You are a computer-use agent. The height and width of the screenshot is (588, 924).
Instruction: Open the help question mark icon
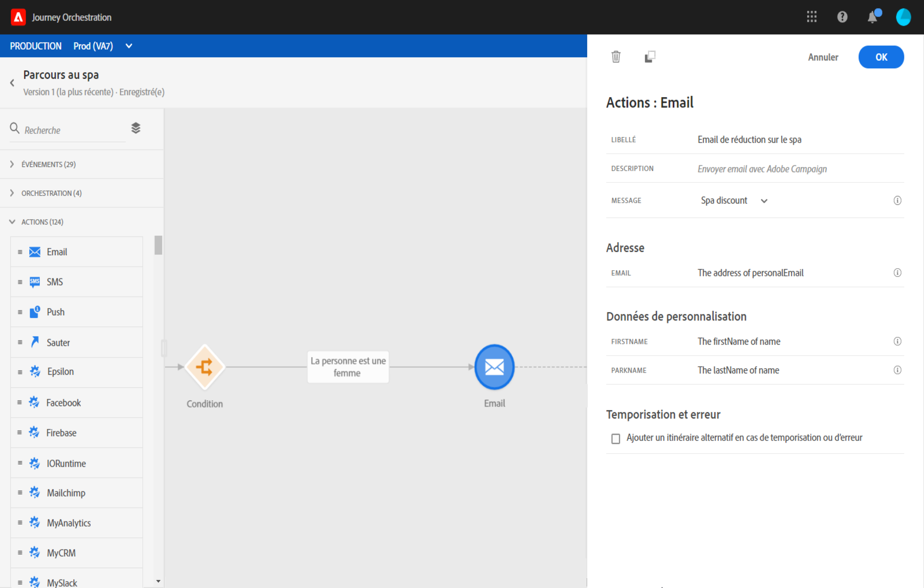[842, 17]
